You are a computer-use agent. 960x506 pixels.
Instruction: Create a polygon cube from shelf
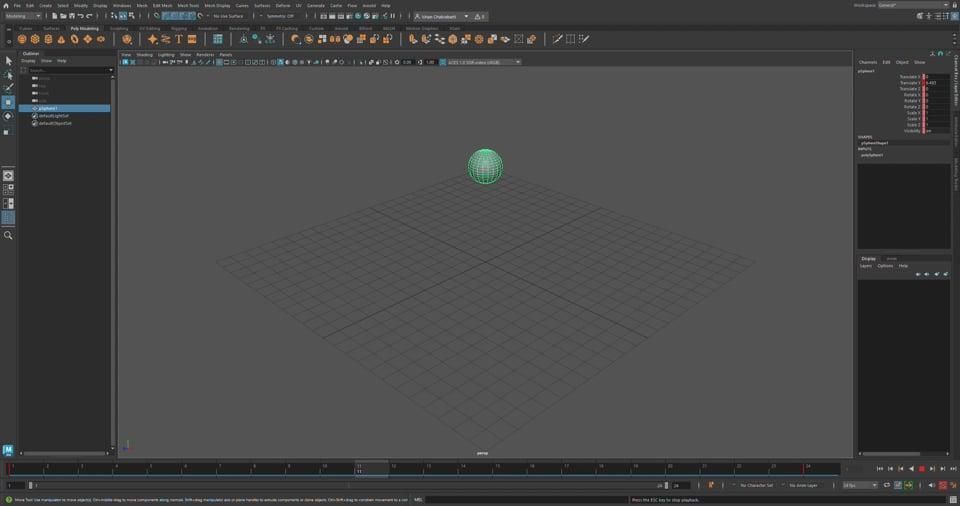click(35, 39)
